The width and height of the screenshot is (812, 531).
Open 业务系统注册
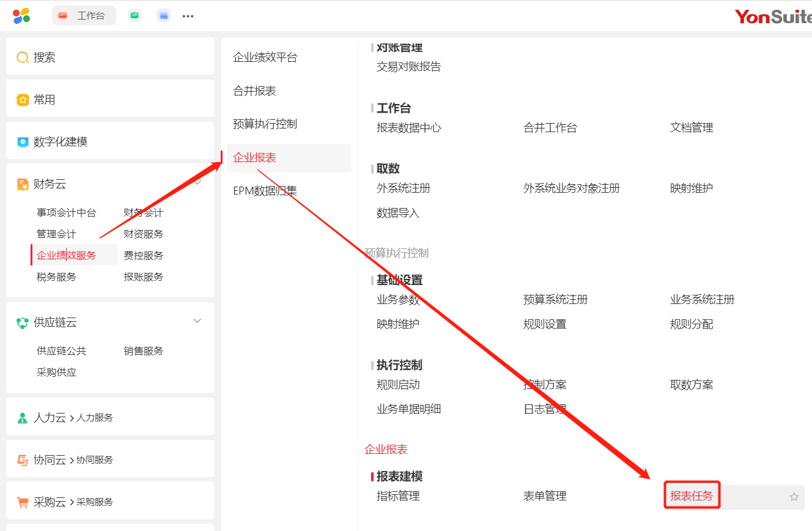point(703,300)
